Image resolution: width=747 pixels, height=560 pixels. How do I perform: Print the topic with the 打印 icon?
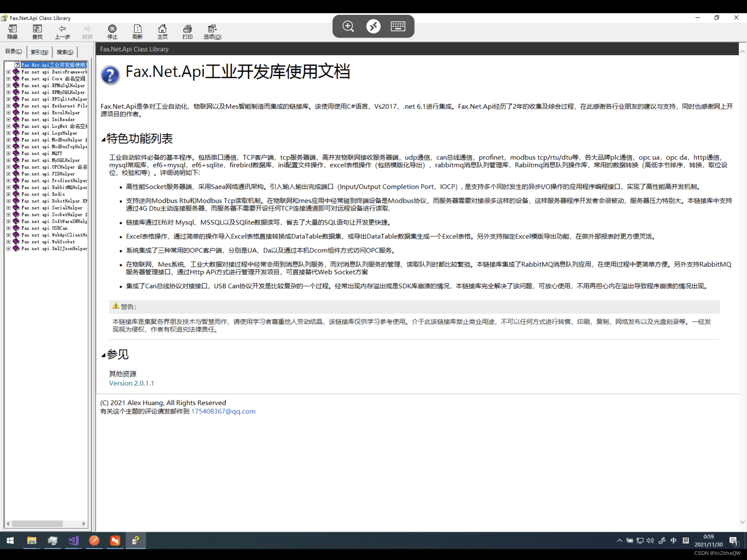(188, 32)
